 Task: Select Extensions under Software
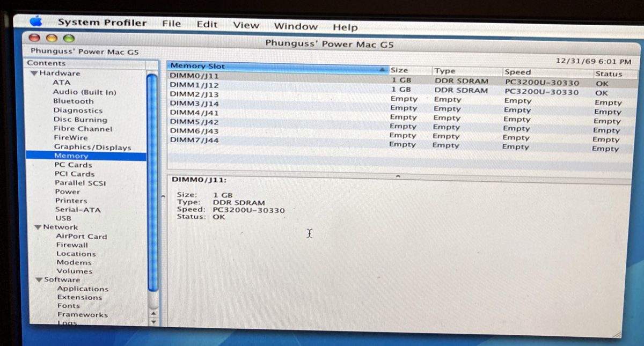coord(79,297)
